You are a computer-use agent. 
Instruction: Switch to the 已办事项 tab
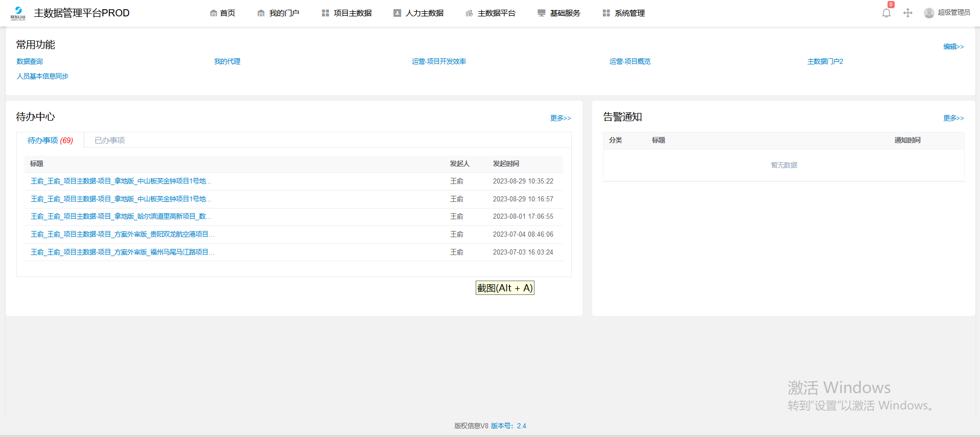pyautogui.click(x=110, y=141)
